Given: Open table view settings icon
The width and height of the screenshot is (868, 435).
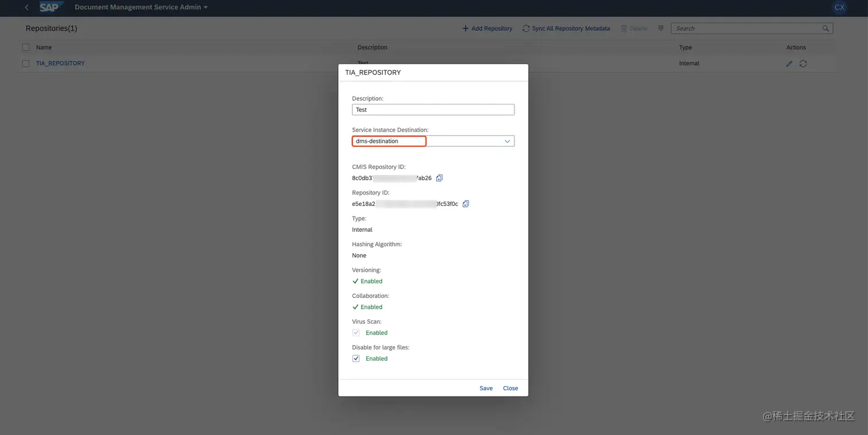Looking at the screenshot, I should (661, 28).
